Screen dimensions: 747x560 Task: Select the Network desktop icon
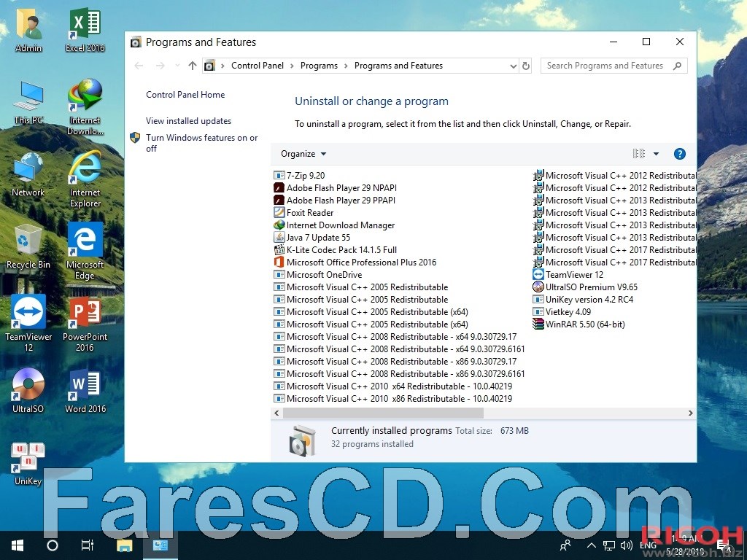coord(28,174)
